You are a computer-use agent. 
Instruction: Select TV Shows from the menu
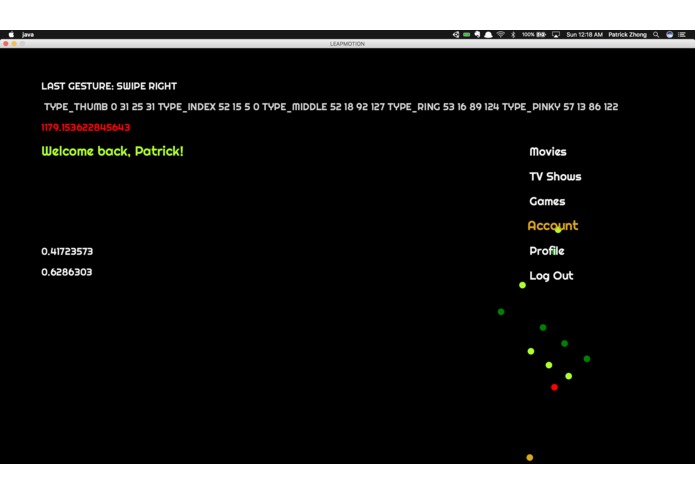[x=555, y=176]
